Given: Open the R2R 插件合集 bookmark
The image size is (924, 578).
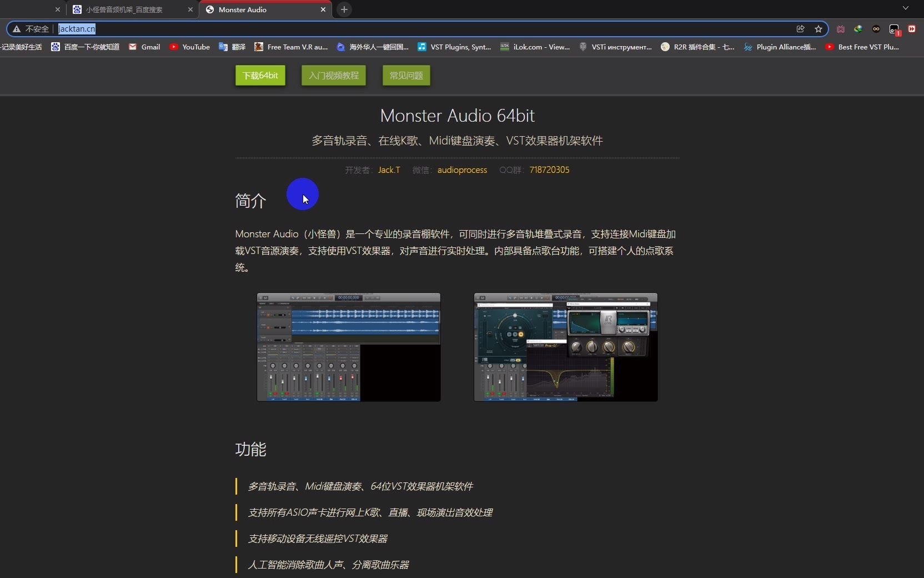Looking at the screenshot, I should click(x=697, y=47).
